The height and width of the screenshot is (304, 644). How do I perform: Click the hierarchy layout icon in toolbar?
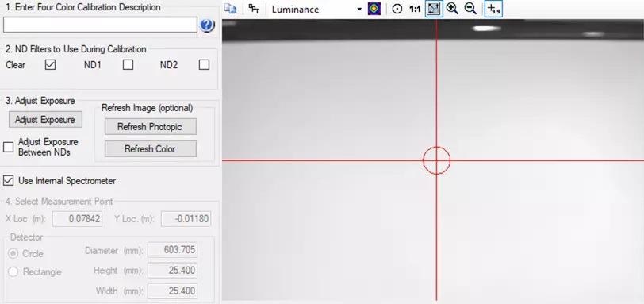coord(254,9)
